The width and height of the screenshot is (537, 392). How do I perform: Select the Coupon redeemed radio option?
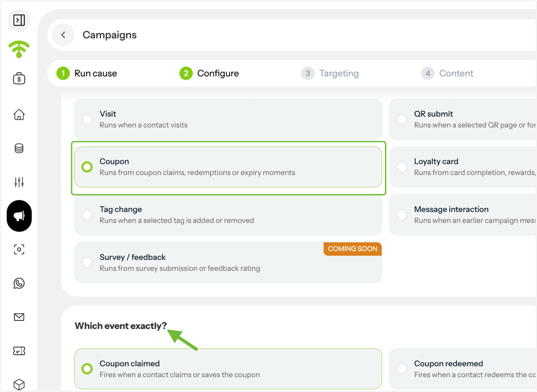coord(402,369)
